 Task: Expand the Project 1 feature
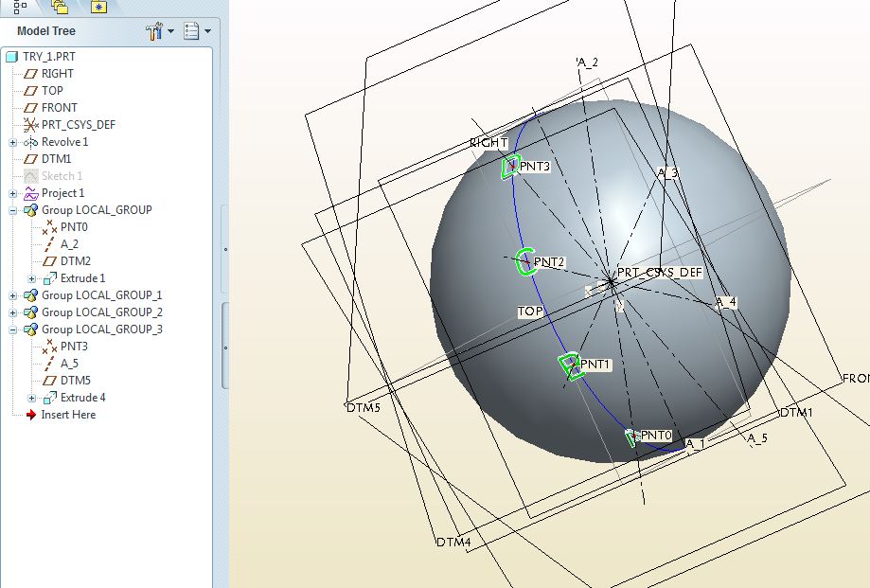12,193
